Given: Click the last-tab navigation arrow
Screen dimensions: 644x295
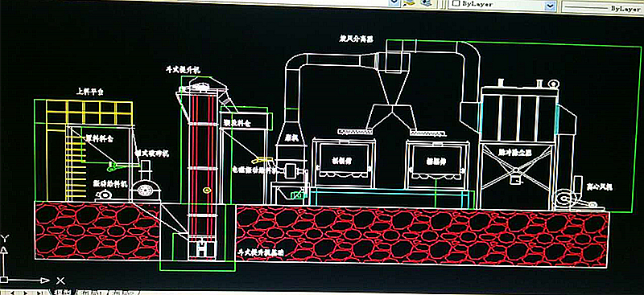Looking at the screenshot, I should click(x=39, y=293).
